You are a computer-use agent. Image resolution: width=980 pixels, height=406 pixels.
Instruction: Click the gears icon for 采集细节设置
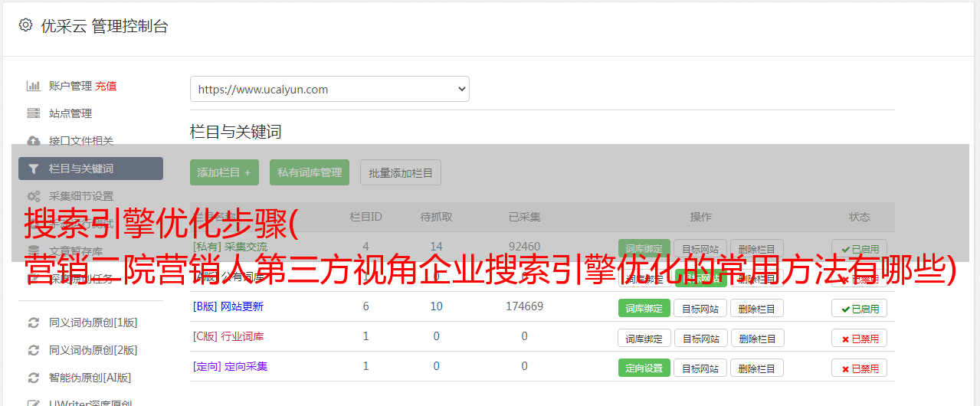33,196
